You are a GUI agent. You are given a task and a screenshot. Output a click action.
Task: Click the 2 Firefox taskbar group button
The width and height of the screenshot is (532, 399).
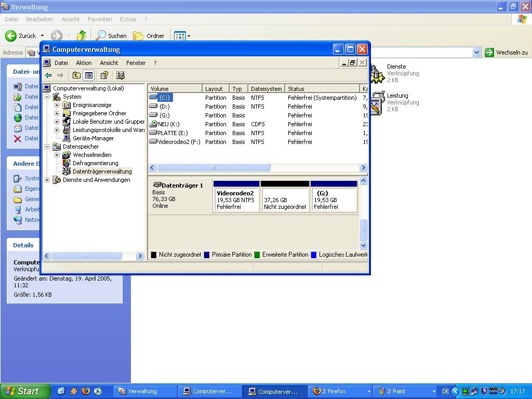point(341,391)
